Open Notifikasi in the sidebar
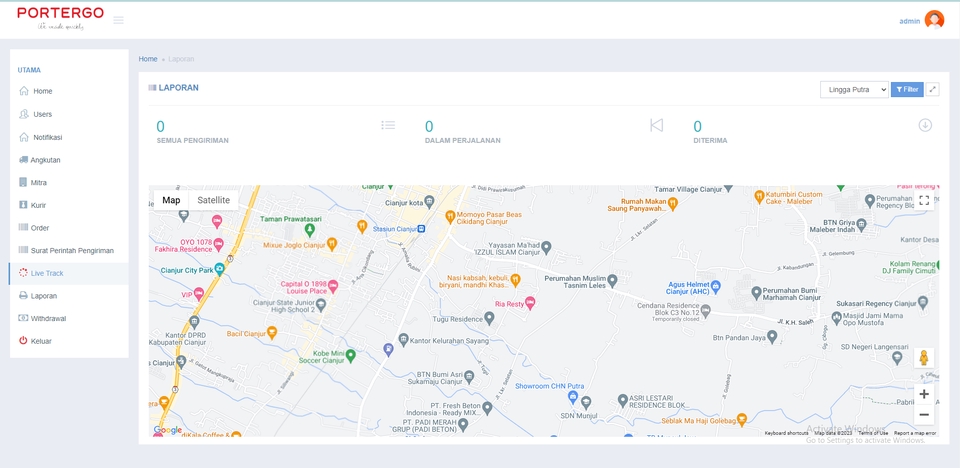The height and width of the screenshot is (468, 960). click(69, 137)
